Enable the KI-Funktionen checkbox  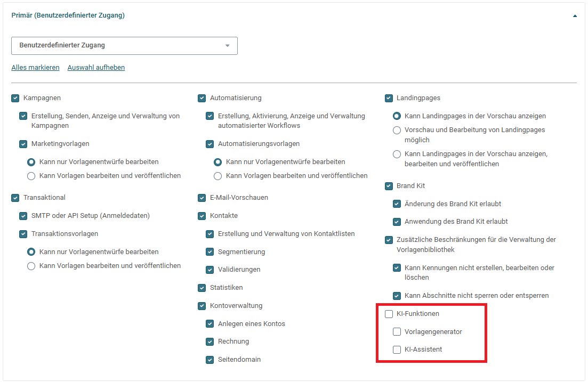389,314
